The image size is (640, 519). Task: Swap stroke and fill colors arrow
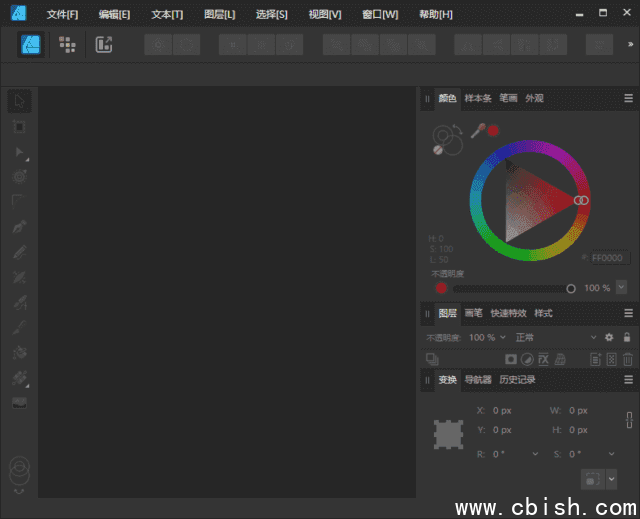pos(458,129)
